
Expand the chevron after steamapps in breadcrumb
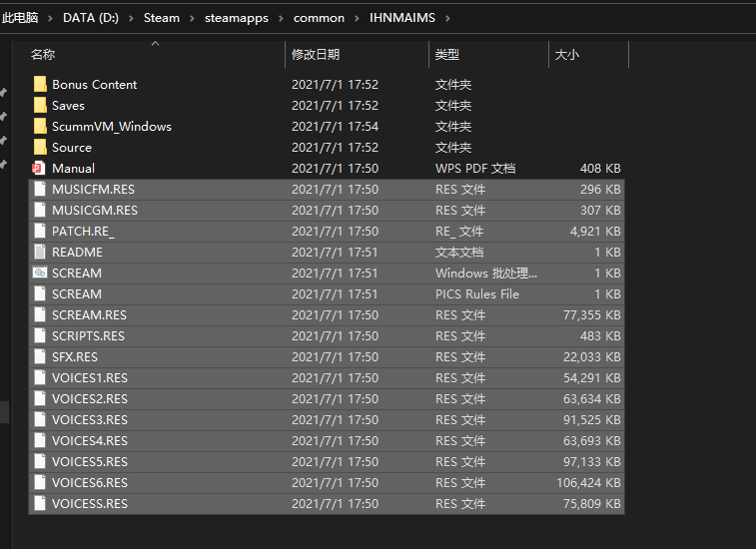(281, 18)
